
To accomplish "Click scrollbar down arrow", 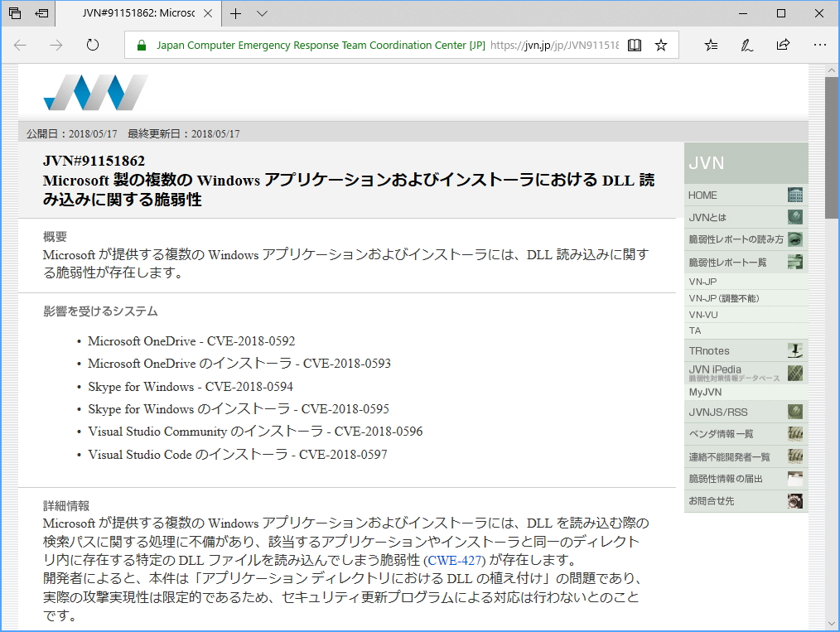I will click(832, 624).
